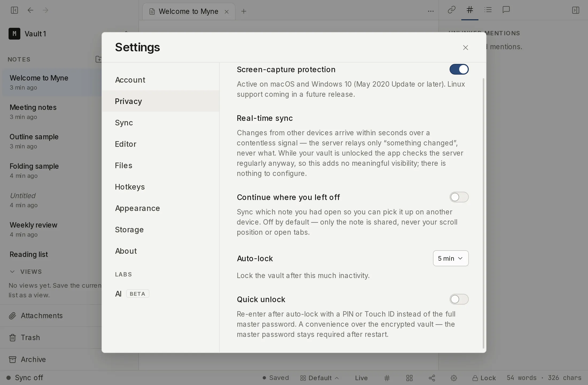Enable the Quick unlock toggle
Image resolution: width=588 pixels, height=385 pixels.
[459, 299]
